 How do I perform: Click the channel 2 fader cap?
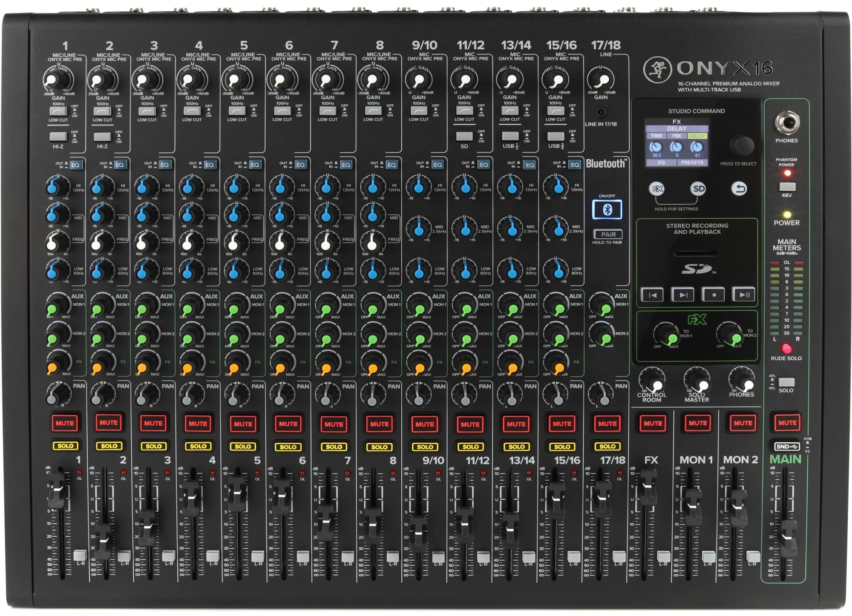(x=103, y=542)
